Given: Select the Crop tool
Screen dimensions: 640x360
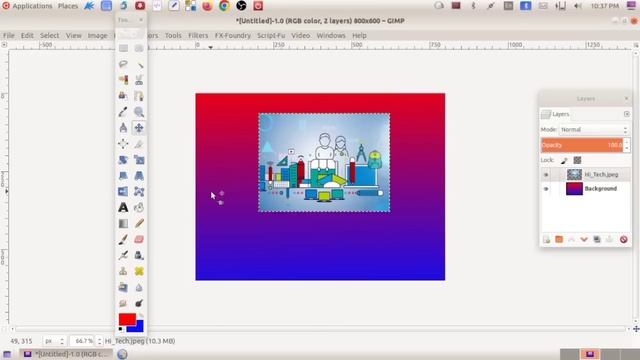Looking at the screenshot, I should (x=139, y=144).
